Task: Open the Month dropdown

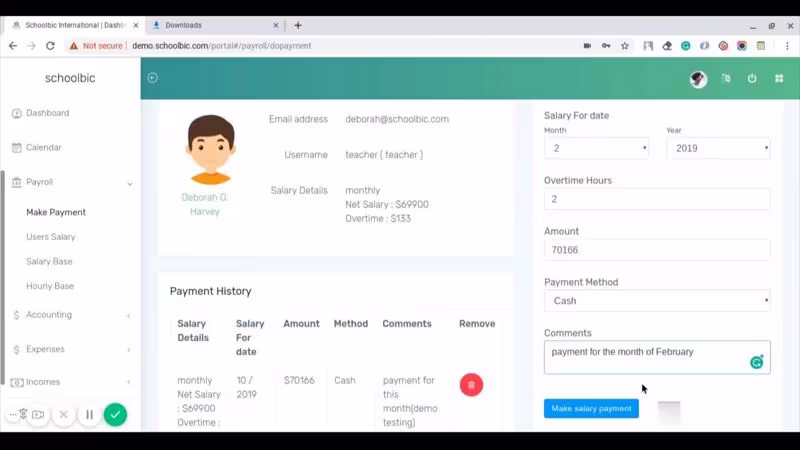Action: [596, 148]
